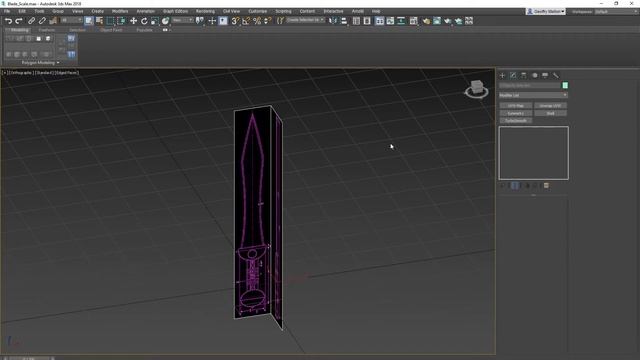Click the Render Production teapot icon
This screenshot has height=360, width=640.
[448, 21]
